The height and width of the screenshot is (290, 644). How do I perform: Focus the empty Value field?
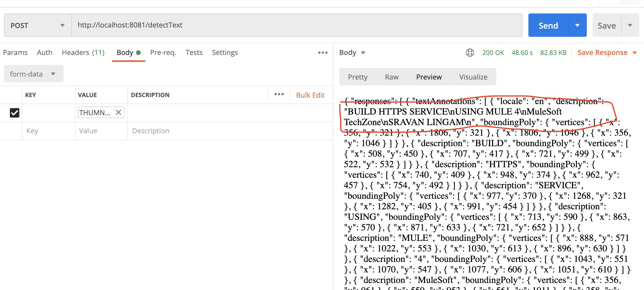pos(101,131)
